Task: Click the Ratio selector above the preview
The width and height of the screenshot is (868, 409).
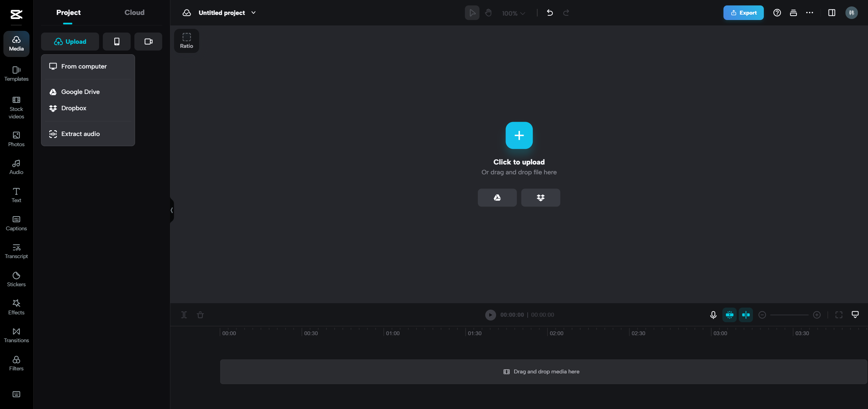Action: 186,40
